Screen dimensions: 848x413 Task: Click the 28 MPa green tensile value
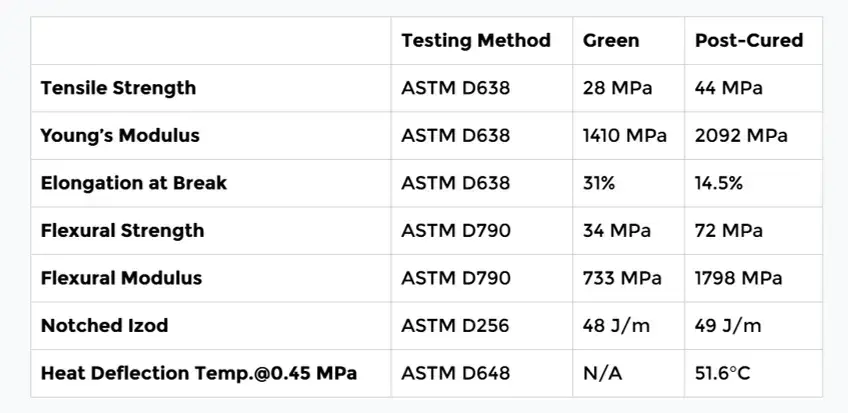[617, 88]
